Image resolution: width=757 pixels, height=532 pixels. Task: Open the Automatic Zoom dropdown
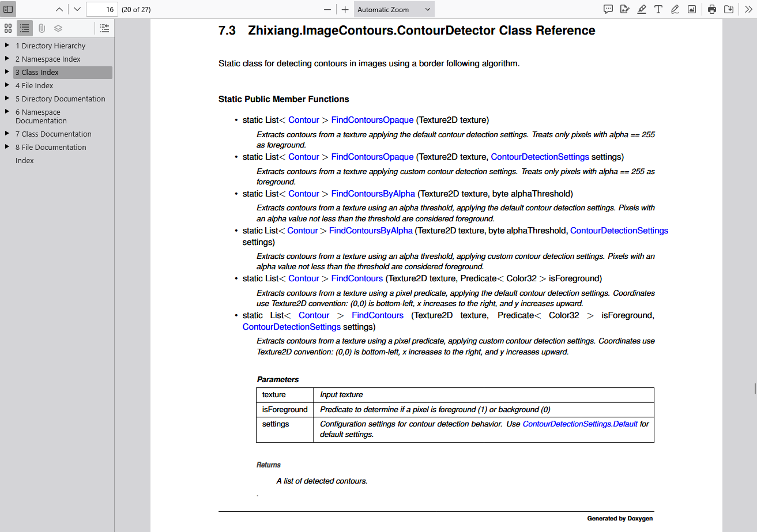(x=394, y=9)
